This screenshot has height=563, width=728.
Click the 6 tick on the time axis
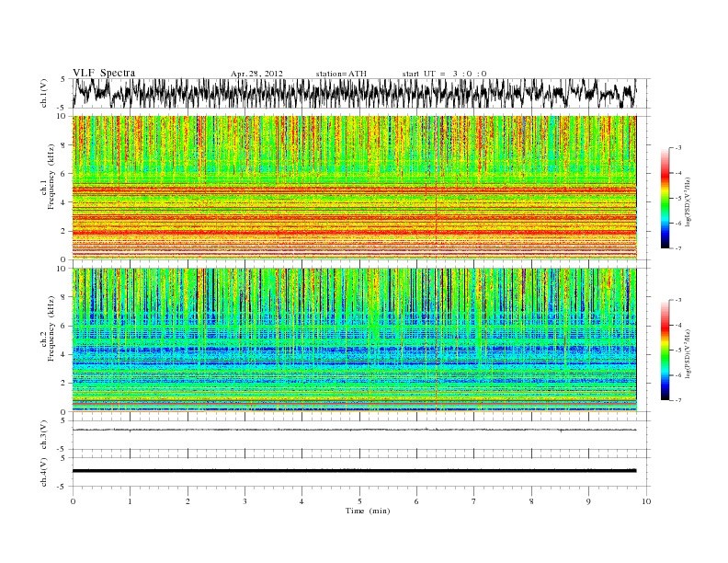416,501
